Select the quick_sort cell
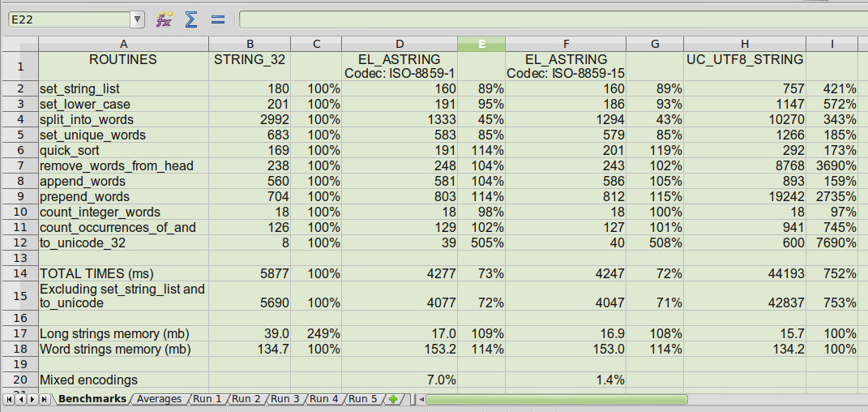The image size is (868, 412). click(x=123, y=151)
